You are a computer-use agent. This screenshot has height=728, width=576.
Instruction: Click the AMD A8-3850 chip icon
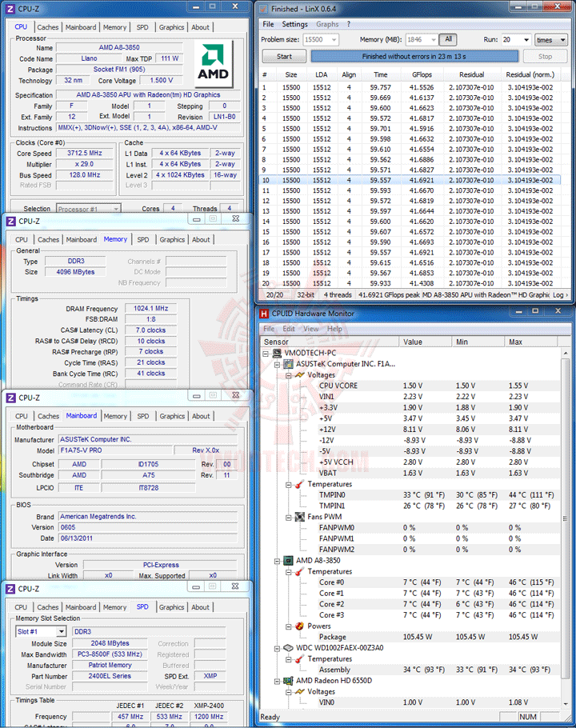tap(288, 560)
